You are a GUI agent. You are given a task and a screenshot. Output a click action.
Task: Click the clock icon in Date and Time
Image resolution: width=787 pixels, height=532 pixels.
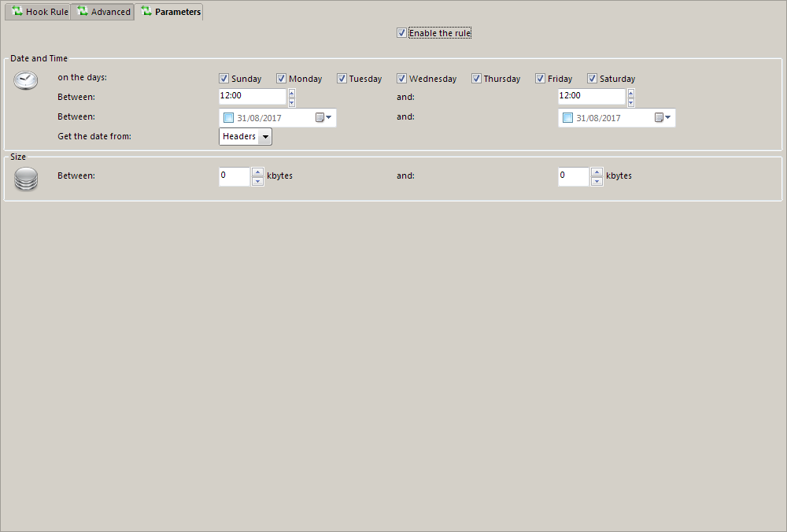[25, 80]
